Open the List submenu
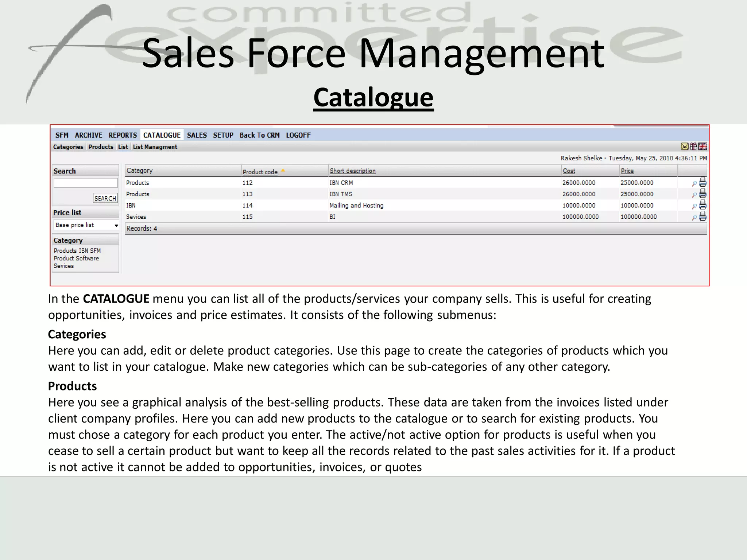The image size is (747, 560). [x=123, y=147]
